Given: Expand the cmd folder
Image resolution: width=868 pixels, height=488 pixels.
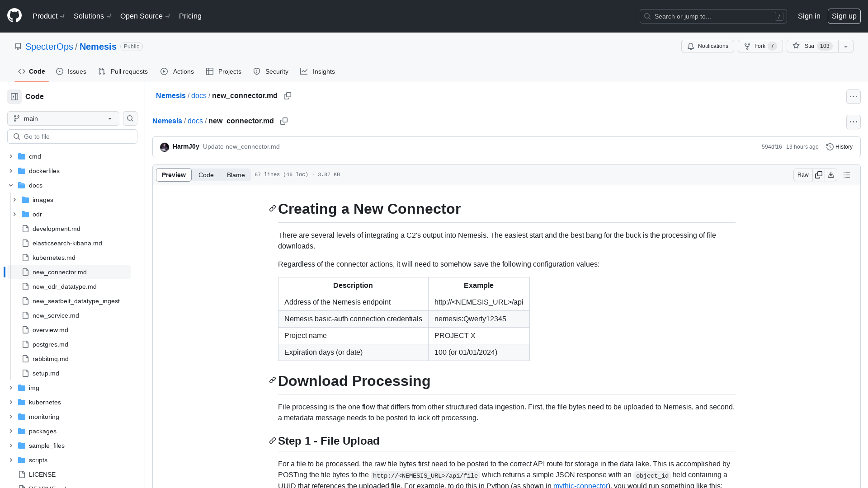Looking at the screenshot, I should point(11,156).
